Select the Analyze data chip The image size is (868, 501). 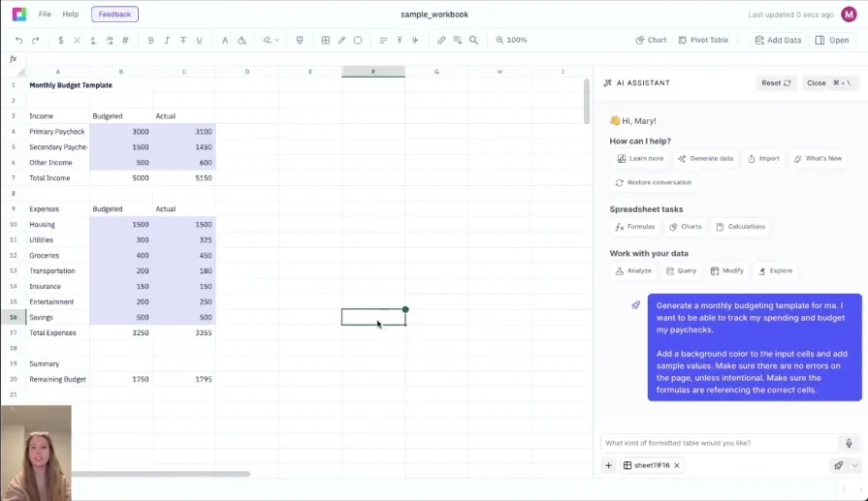click(633, 271)
